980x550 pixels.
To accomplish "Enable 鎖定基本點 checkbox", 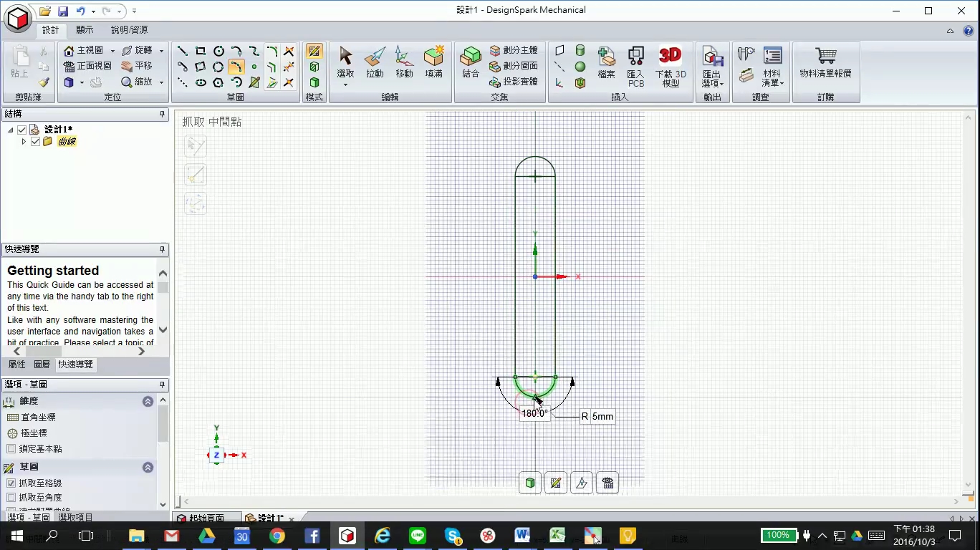I will tap(11, 449).
